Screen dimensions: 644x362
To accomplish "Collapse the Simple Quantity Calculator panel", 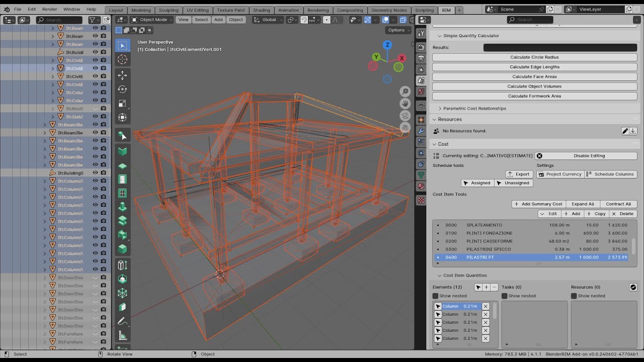I will (439, 36).
